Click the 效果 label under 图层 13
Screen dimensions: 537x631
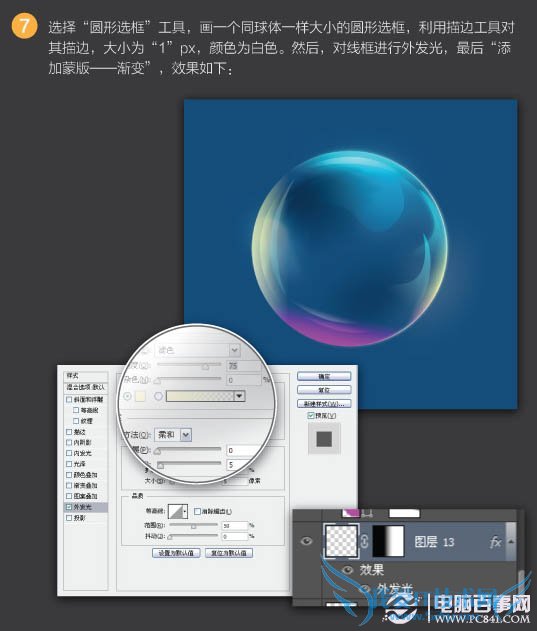372,570
